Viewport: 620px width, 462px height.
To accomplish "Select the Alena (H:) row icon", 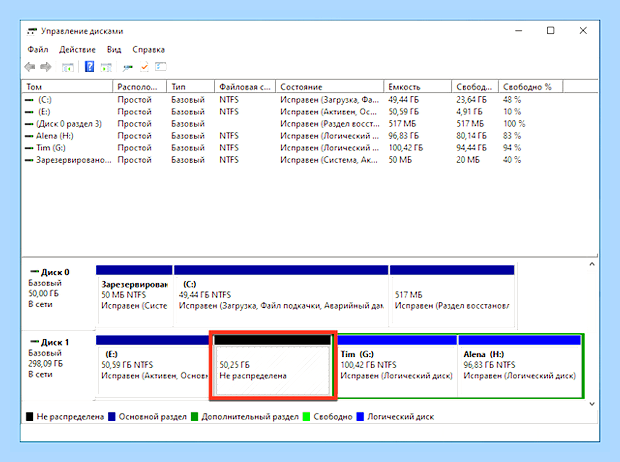I will 29,136.
